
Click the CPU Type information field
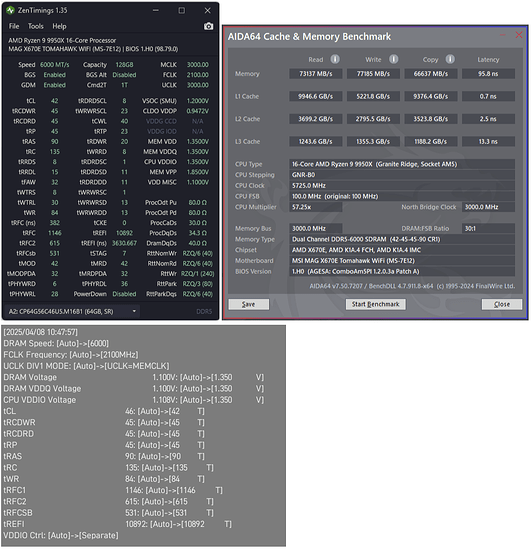pyautogui.click(x=402, y=164)
